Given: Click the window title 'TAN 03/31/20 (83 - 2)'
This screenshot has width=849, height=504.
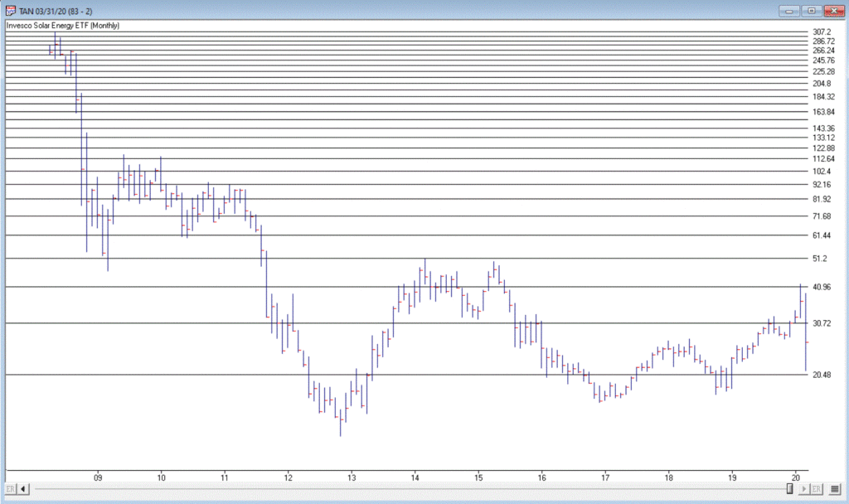Looking at the screenshot, I should click(x=56, y=11).
